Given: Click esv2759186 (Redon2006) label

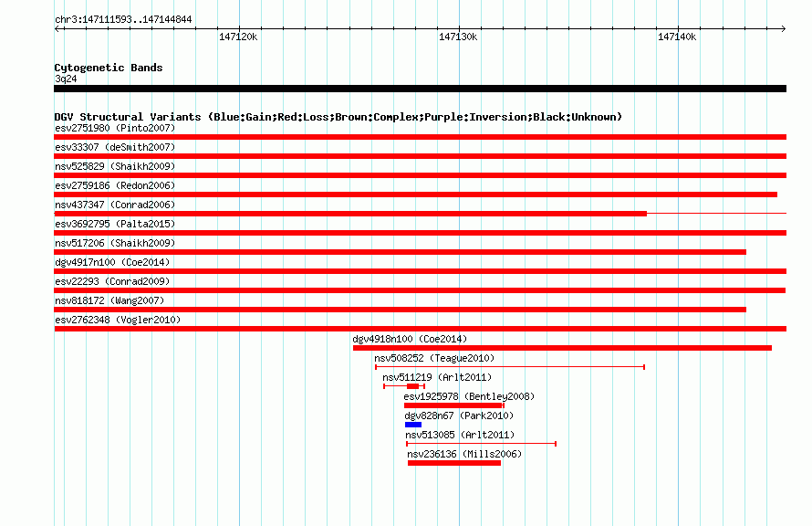Looking at the screenshot, I should point(115,185).
